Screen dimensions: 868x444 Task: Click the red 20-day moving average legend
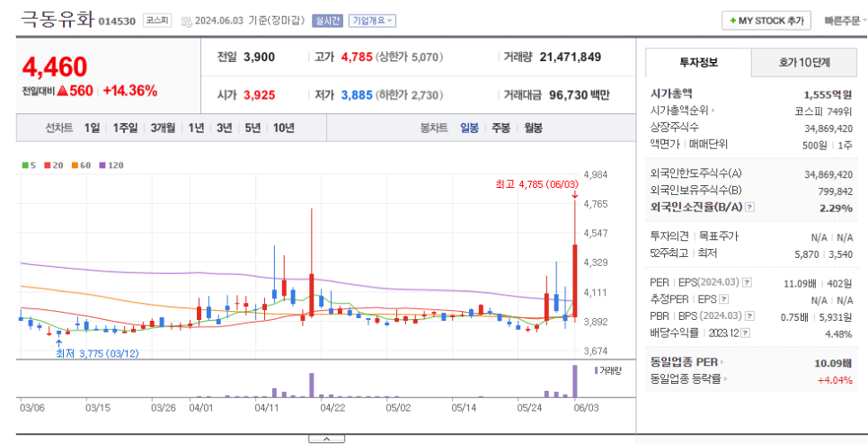pyautogui.click(x=54, y=165)
